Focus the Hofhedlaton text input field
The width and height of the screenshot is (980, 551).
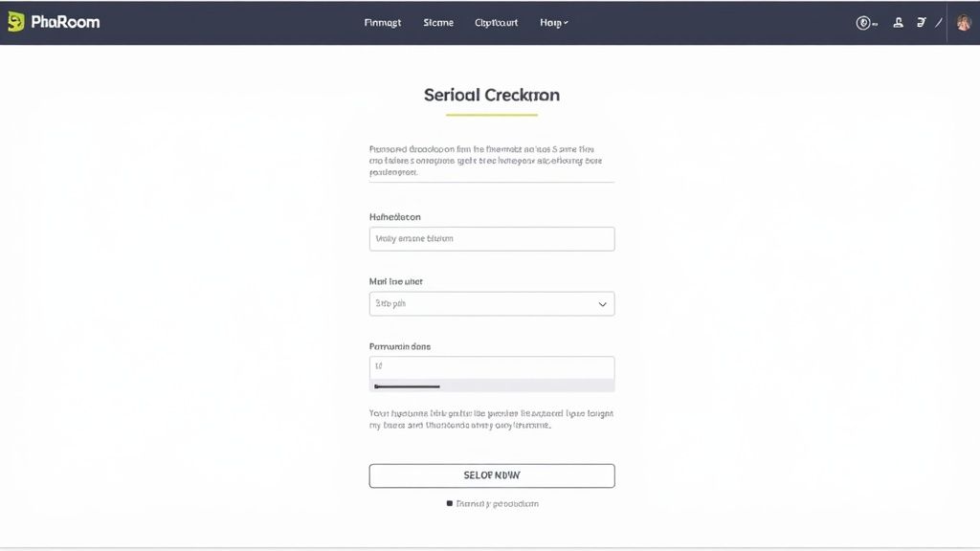pos(492,238)
